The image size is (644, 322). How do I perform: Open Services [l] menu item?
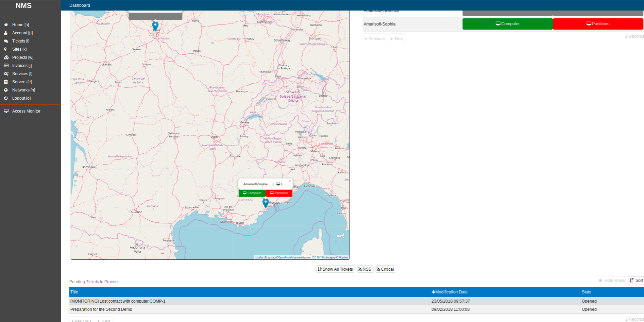pos(22,74)
